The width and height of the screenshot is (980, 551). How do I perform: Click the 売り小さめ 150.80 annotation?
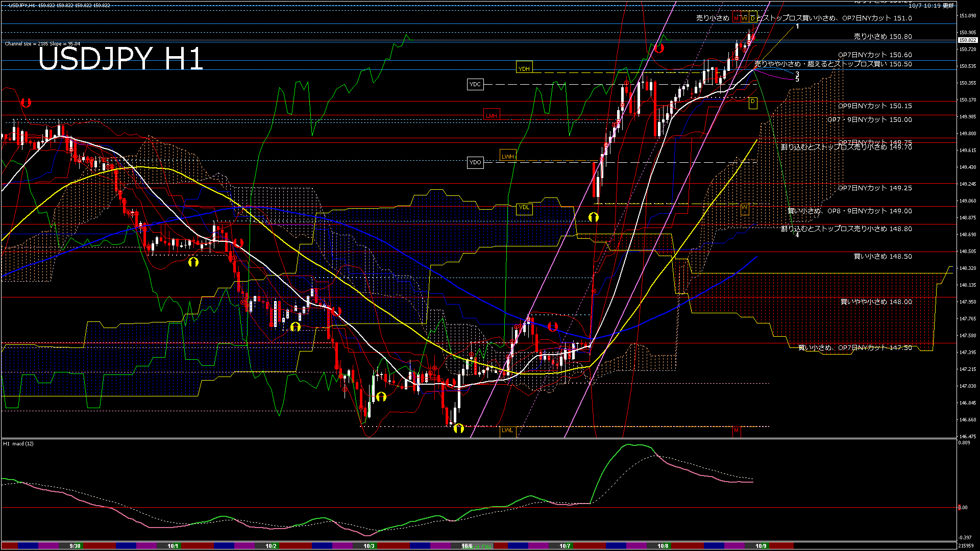[883, 37]
